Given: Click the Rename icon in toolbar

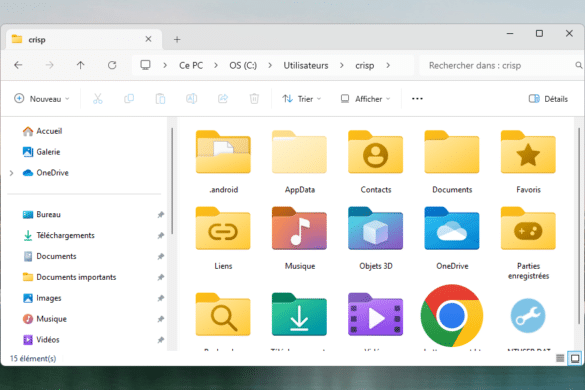Looking at the screenshot, I should [x=191, y=99].
